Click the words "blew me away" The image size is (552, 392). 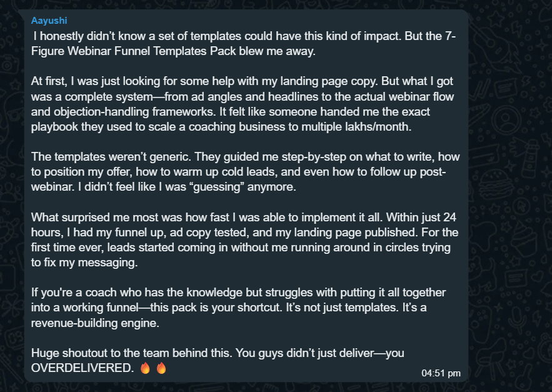tap(283, 51)
